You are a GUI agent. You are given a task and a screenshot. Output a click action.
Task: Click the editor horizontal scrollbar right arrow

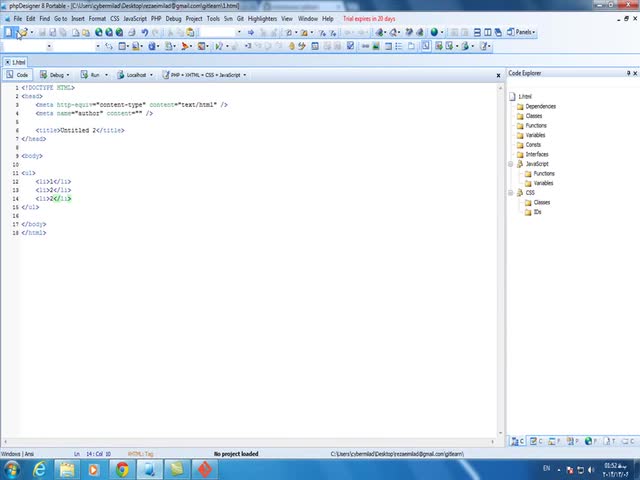[493, 442]
